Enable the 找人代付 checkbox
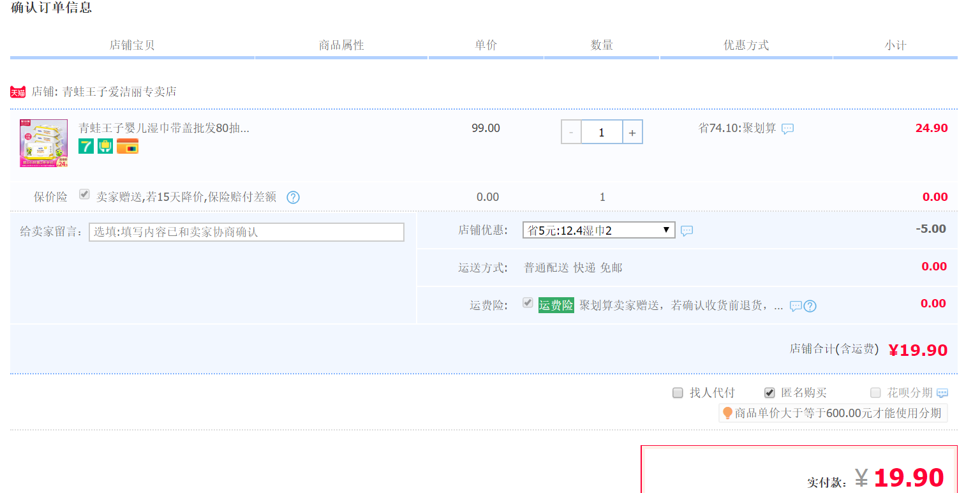Image resolution: width=980 pixels, height=493 pixels. click(678, 393)
